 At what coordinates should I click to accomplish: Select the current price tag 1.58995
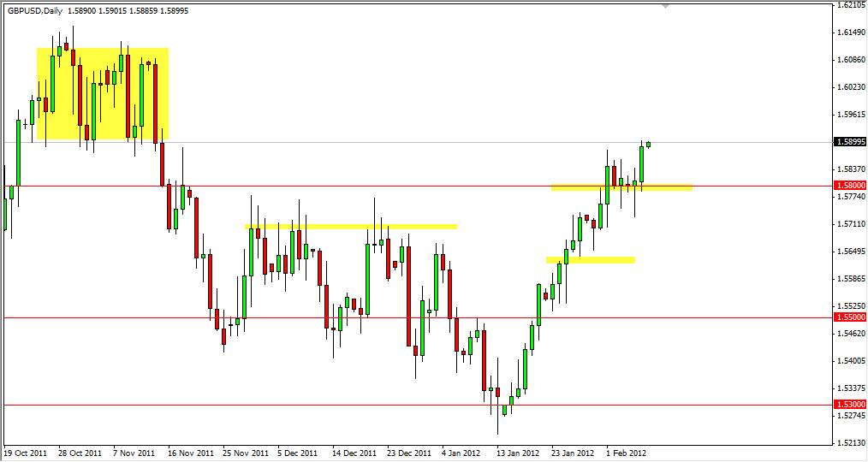(850, 142)
